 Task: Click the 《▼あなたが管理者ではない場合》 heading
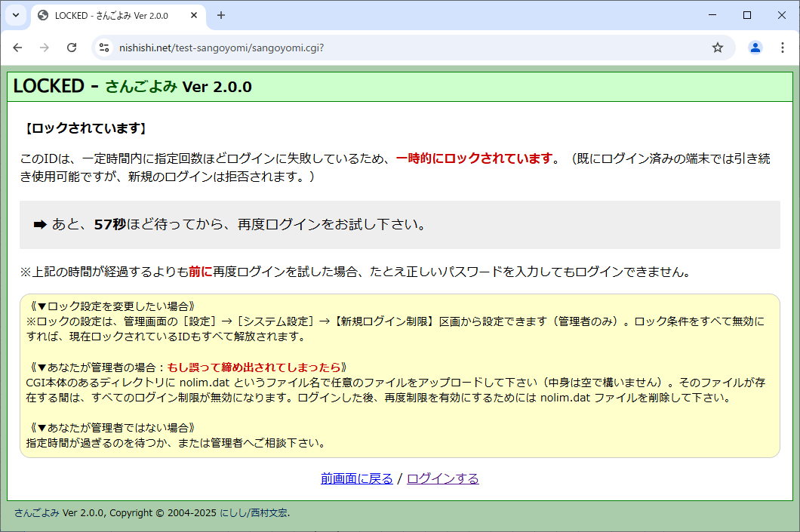(112, 427)
